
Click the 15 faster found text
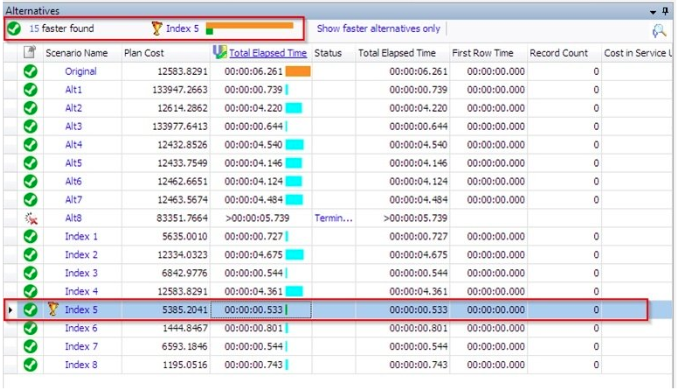(61, 29)
